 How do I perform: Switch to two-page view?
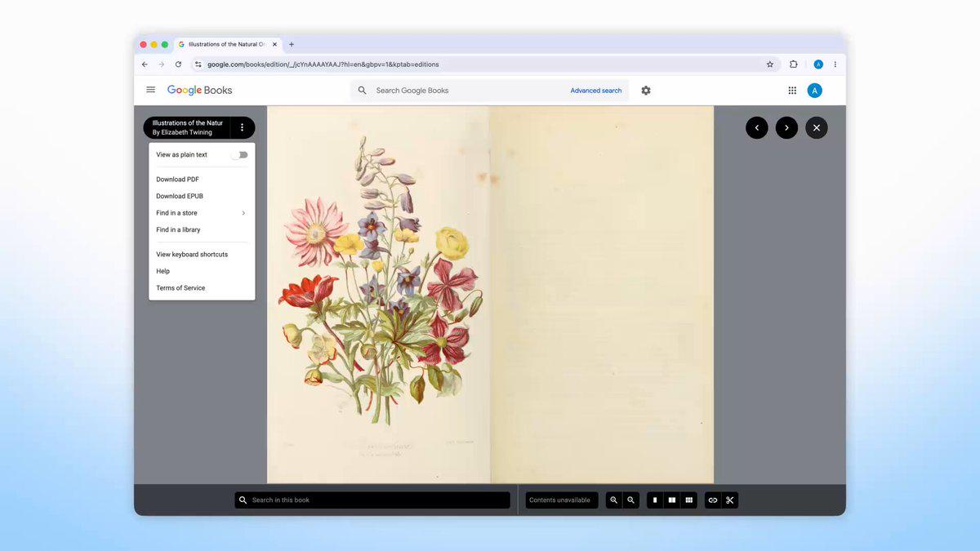(672, 500)
